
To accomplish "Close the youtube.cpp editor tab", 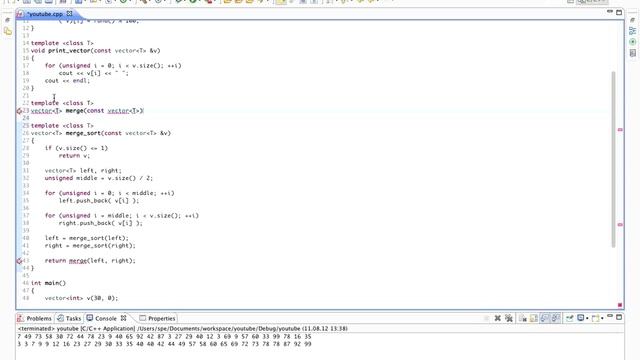I will pyautogui.click(x=69, y=13).
